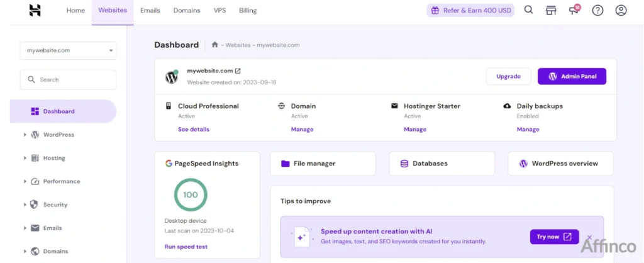Open the help question mark icon
This screenshot has width=644, height=263.
597,11
